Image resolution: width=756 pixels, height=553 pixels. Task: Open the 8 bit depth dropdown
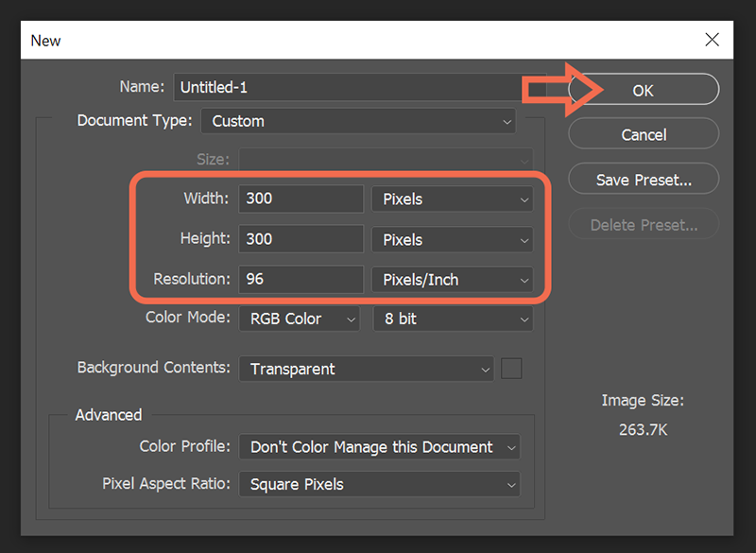pyautogui.click(x=454, y=319)
